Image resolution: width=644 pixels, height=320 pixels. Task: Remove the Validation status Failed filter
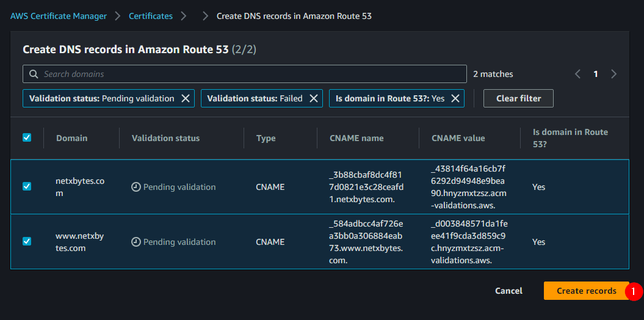(x=314, y=98)
